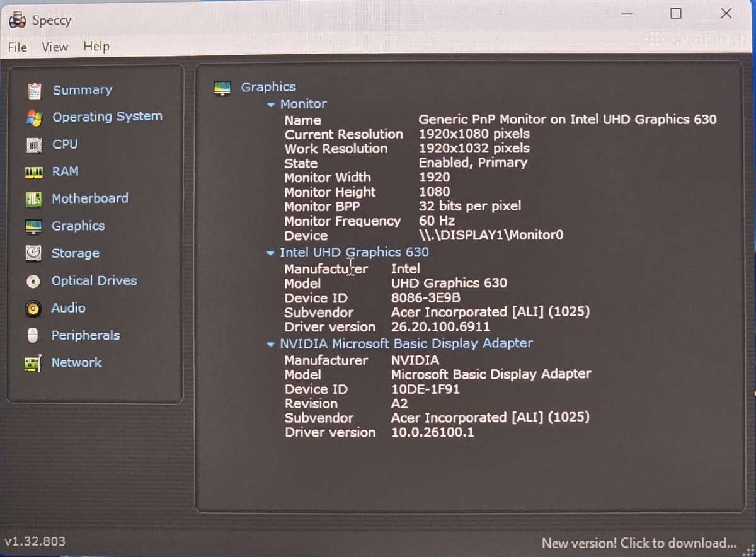Select Graphics in the sidebar
The height and width of the screenshot is (557, 756).
[x=78, y=226]
